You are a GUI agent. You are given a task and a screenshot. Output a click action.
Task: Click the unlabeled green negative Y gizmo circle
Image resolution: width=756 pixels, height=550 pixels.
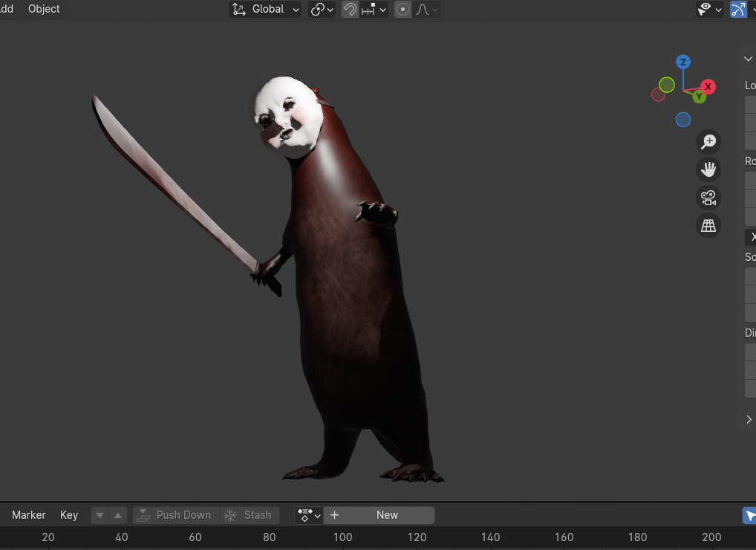[667, 85]
